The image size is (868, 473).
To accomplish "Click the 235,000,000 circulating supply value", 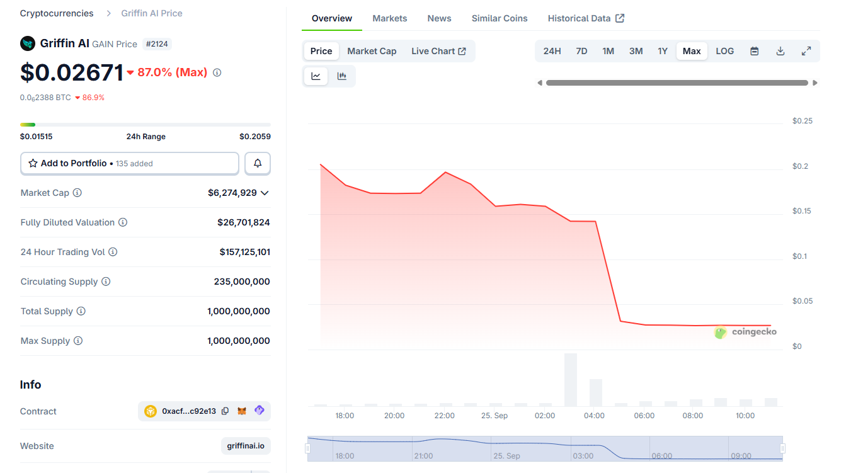I will coord(242,282).
